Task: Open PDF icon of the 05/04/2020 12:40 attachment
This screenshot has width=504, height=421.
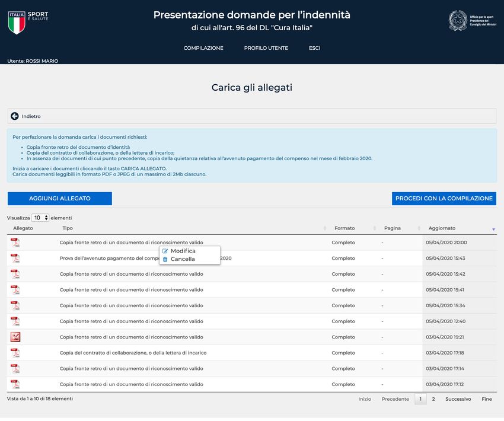Action: pos(15,321)
